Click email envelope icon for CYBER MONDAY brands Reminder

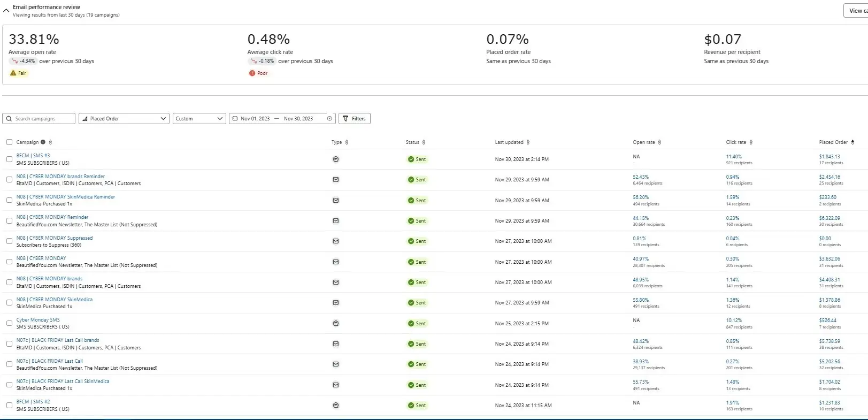tap(336, 180)
